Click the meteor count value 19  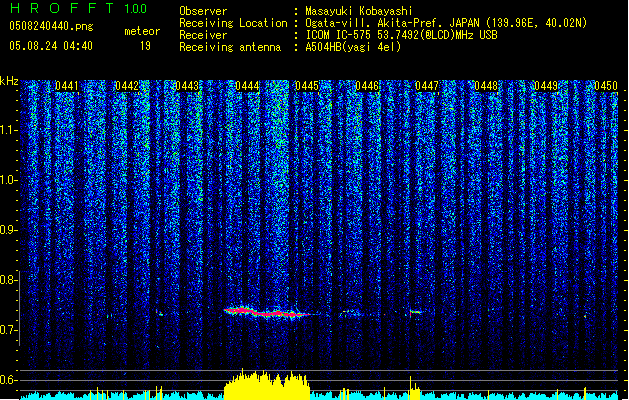pyautogui.click(x=145, y=46)
